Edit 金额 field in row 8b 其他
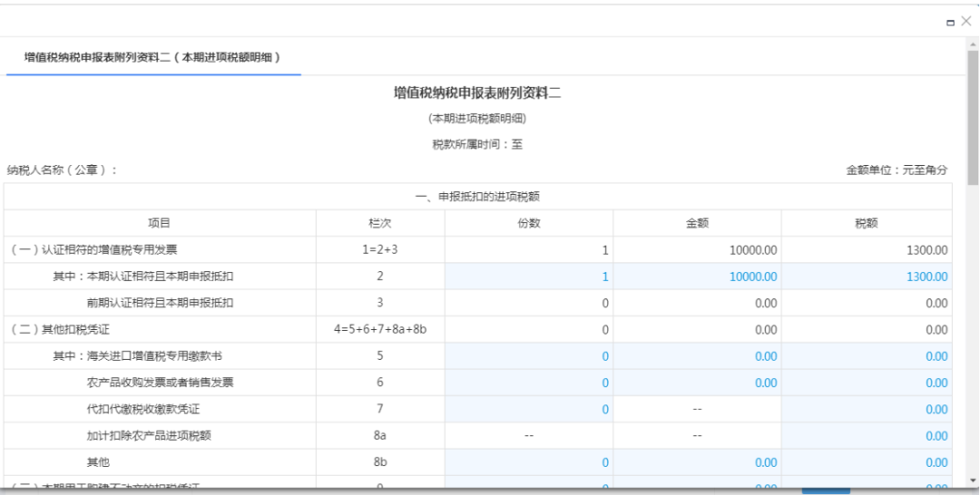The width and height of the screenshot is (980, 495). click(697, 462)
